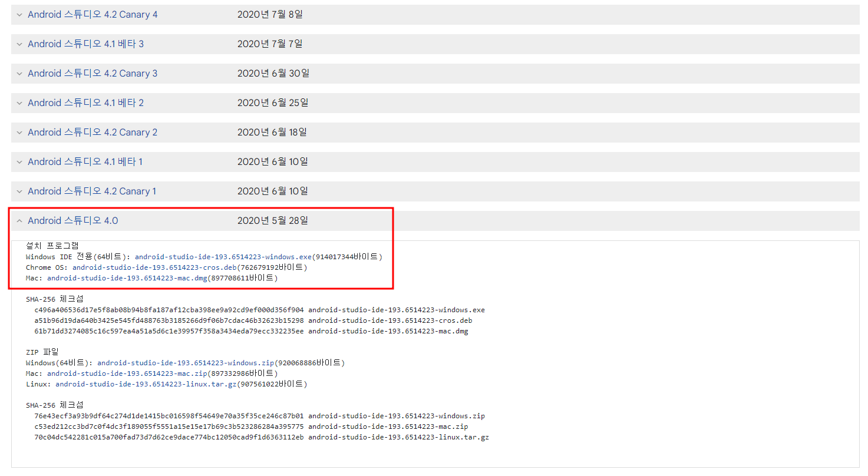Download the mac.zip file link
Viewport: 868px width, 476px height.
(126, 373)
